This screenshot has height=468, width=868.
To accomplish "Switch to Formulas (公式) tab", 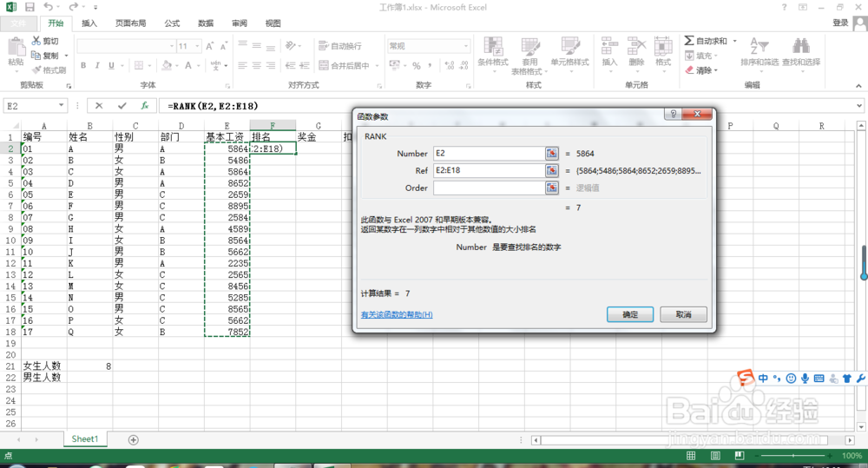I will (172, 23).
